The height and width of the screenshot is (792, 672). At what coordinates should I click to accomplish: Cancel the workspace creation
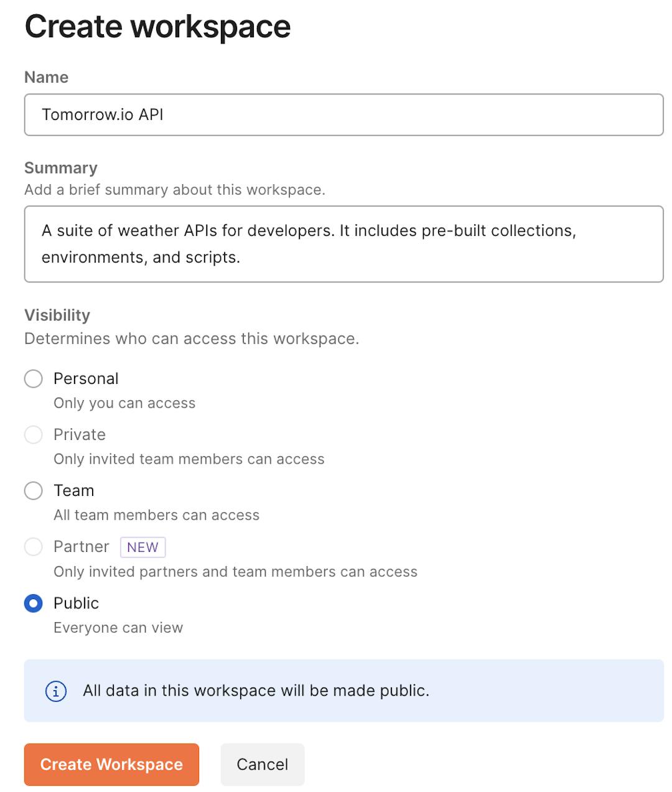coord(262,765)
